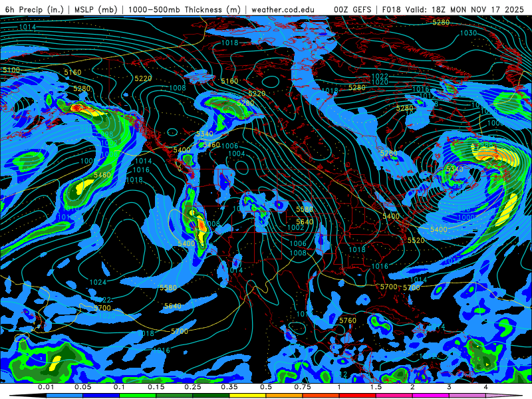
Task: Click the "1030" isobar label
Action: coord(468,33)
